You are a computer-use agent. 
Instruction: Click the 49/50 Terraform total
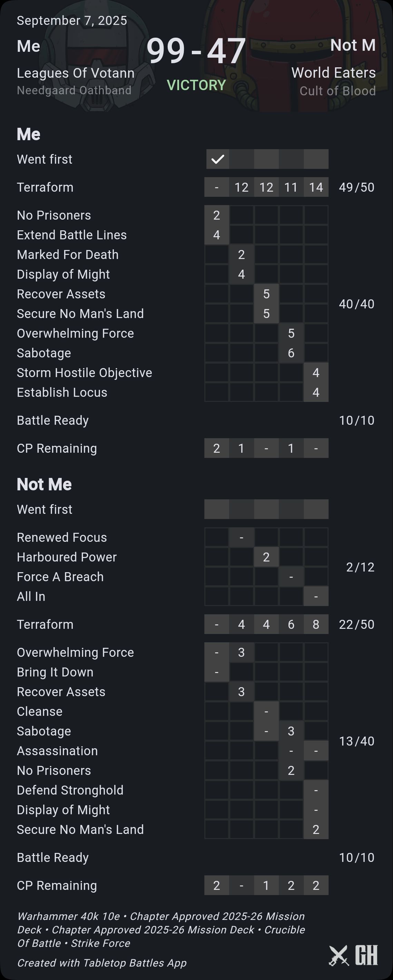pos(356,187)
